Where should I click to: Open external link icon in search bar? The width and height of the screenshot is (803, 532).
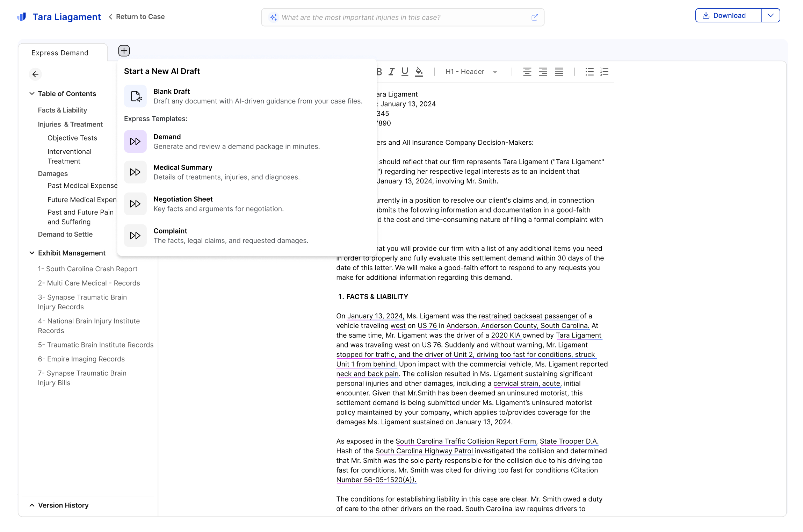[534, 17]
